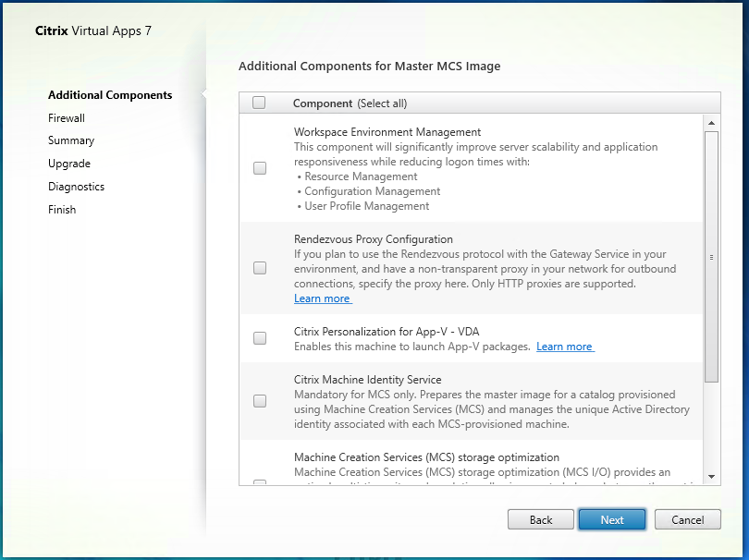
Task: Click the Resource Management bullet text
Action: tap(361, 177)
